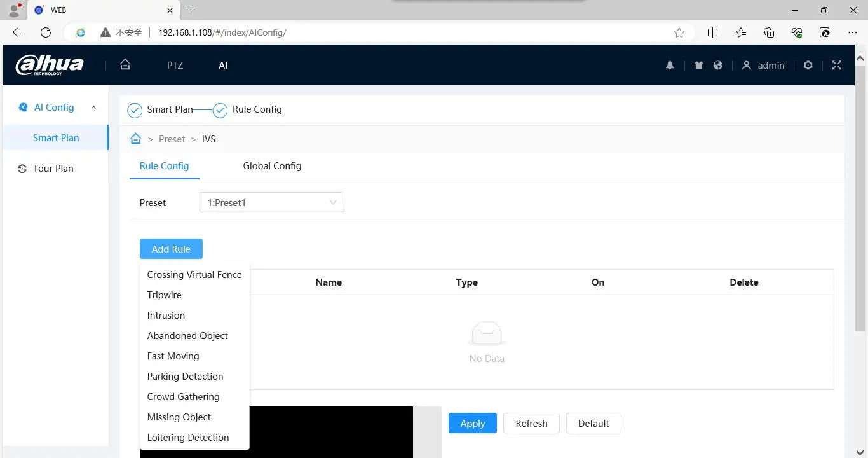
Task: Select Loitering Detection rule type
Action: click(x=188, y=438)
